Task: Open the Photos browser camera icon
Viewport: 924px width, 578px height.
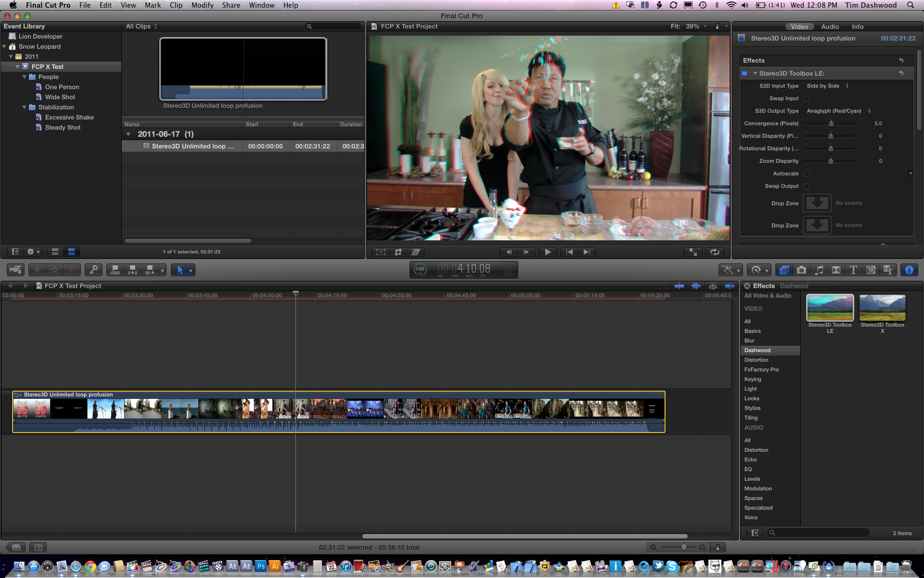Action: point(801,270)
